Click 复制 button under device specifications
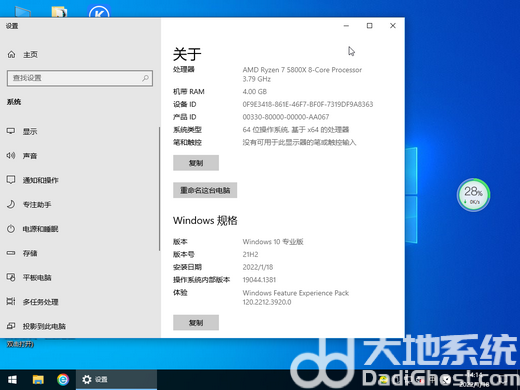Image resolution: width=520 pixels, height=390 pixels. pos(196,163)
